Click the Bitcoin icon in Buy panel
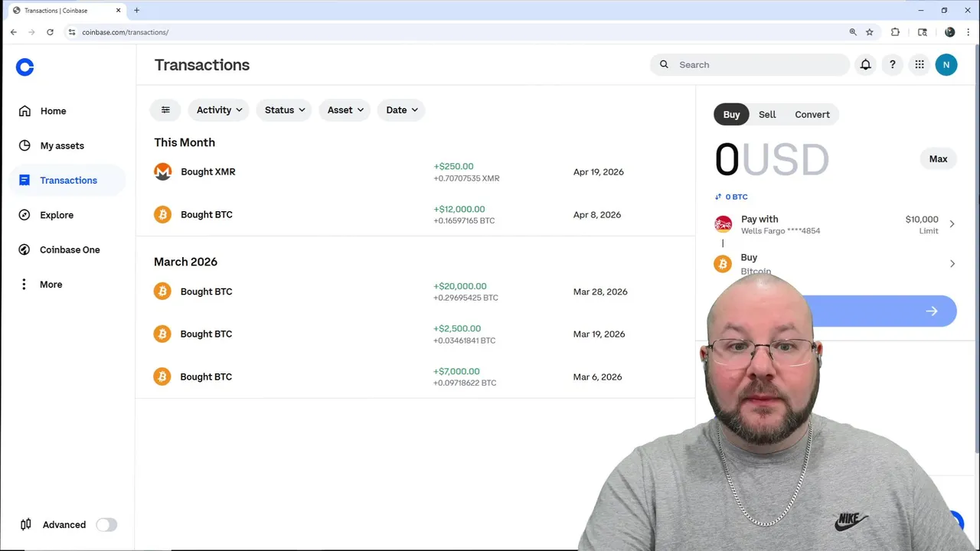Screen dimensions: 980x551 (x=723, y=264)
